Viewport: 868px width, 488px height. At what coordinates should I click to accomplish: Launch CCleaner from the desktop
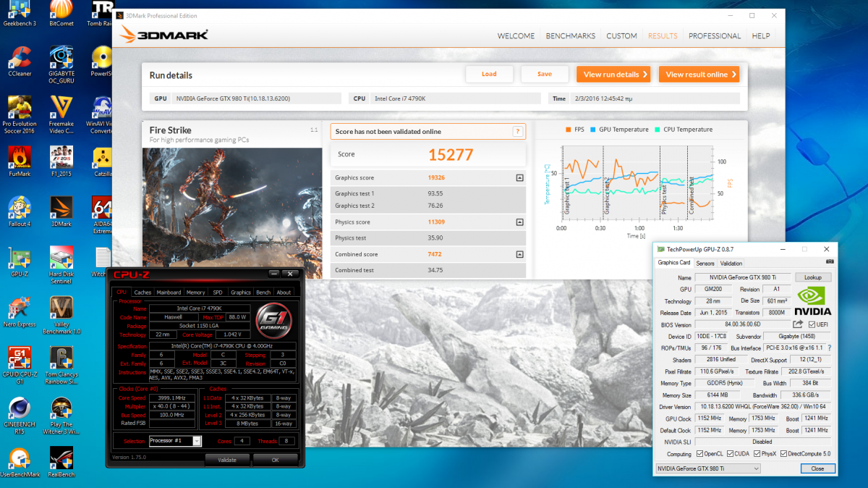pos(20,61)
